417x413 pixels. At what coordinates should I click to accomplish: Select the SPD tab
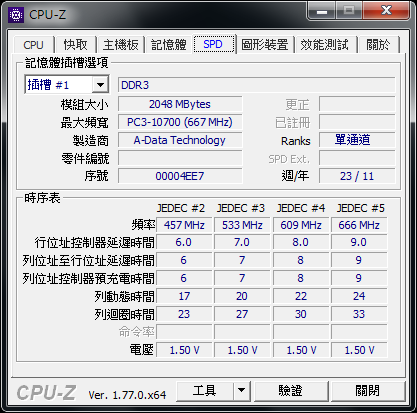(213, 44)
